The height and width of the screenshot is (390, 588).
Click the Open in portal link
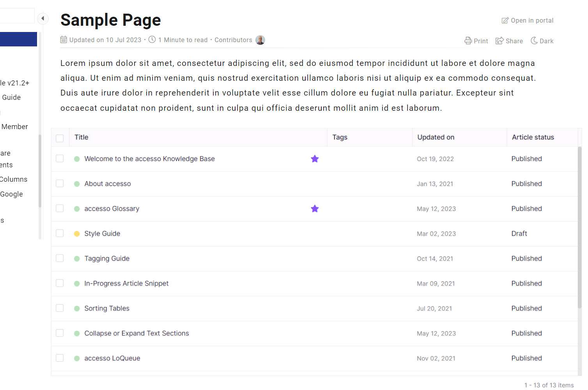(527, 21)
